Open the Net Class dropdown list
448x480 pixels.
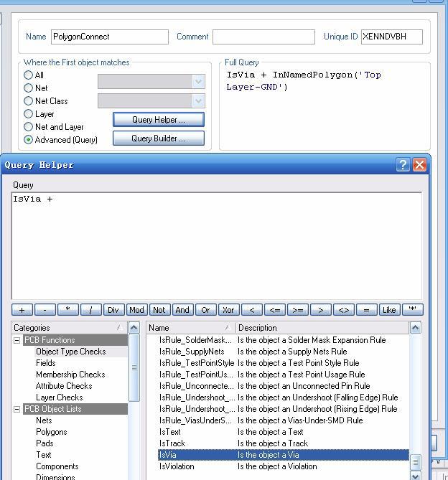(x=198, y=100)
